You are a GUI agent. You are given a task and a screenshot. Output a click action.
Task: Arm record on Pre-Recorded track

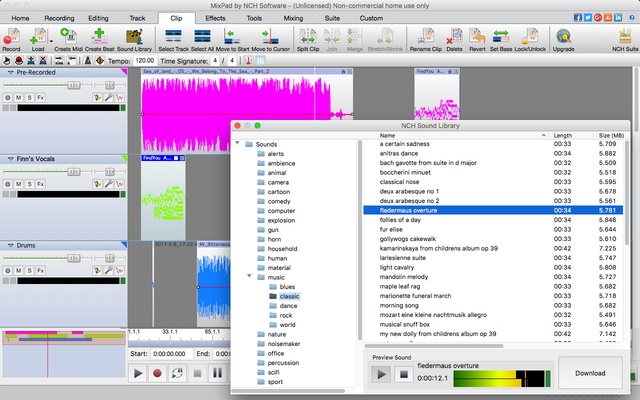click(7, 98)
